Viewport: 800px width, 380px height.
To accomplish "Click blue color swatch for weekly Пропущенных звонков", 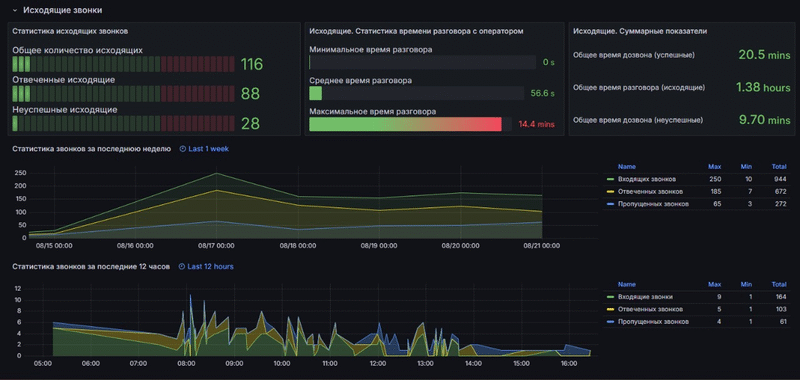I will [610, 204].
